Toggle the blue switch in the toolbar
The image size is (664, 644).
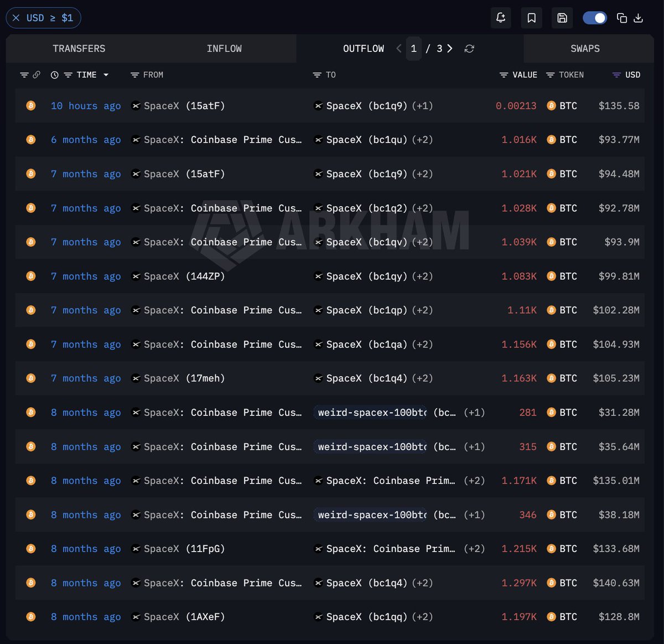point(595,18)
